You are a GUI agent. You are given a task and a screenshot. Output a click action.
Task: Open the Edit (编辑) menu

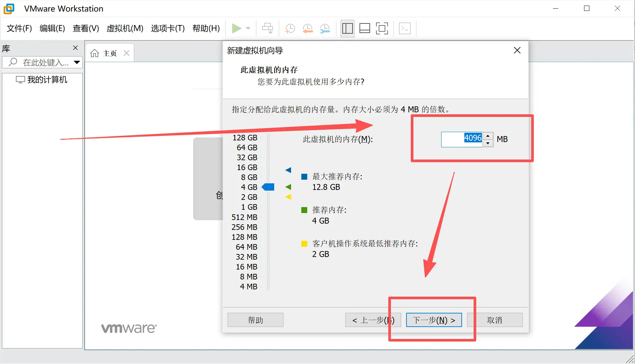[52, 28]
